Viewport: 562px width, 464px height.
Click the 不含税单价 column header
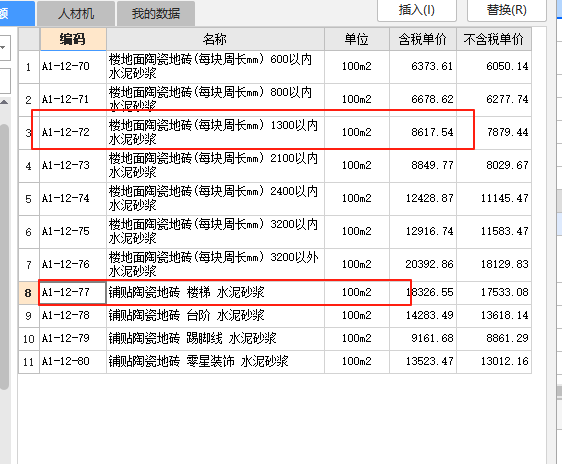[x=494, y=39]
